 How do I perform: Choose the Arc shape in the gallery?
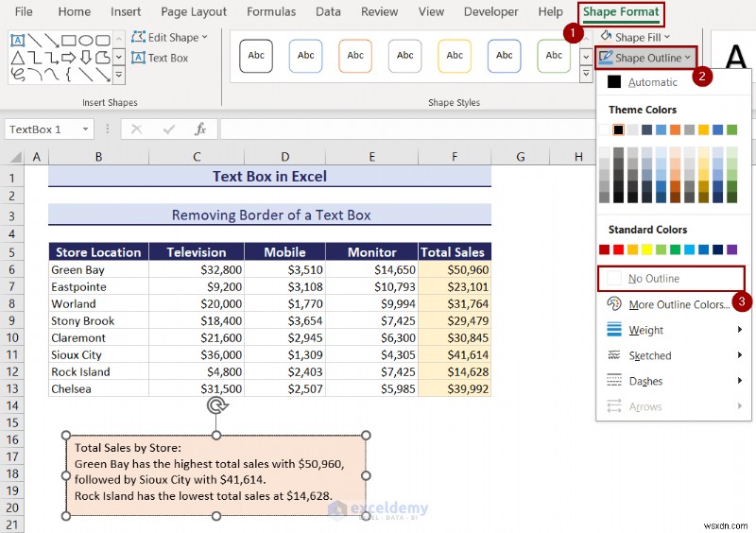34,75
